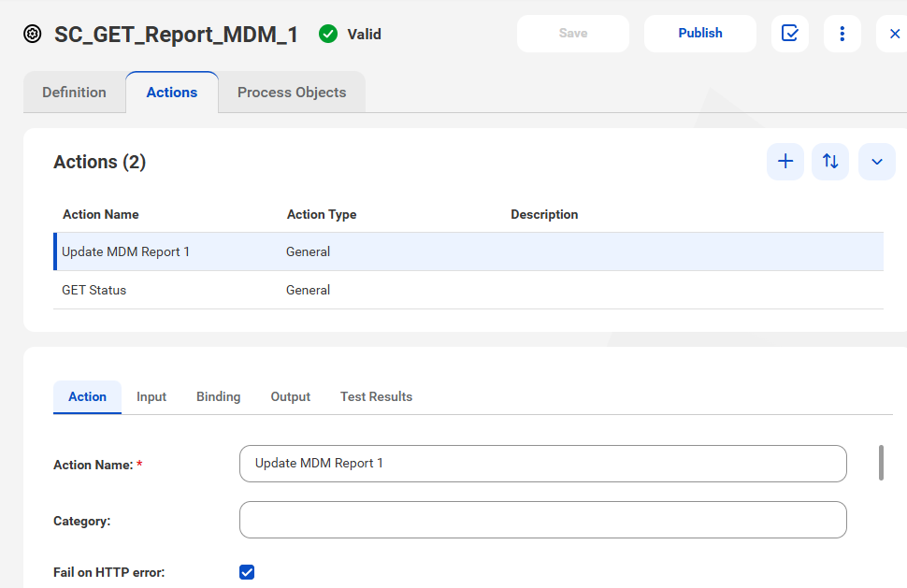The image size is (907, 588).
Task: Select the top-level Actions tab
Action: pyautogui.click(x=172, y=93)
